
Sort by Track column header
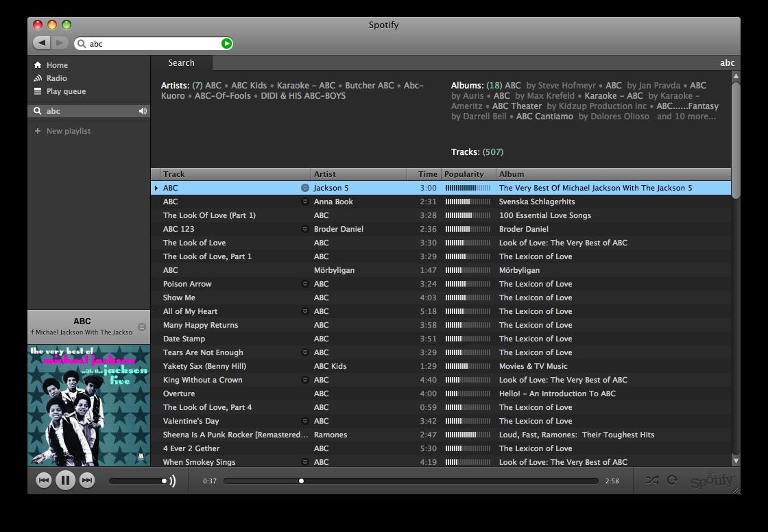[235, 174]
